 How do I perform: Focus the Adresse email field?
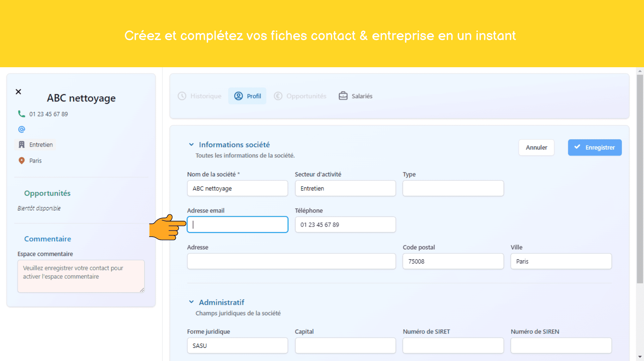[237, 225]
